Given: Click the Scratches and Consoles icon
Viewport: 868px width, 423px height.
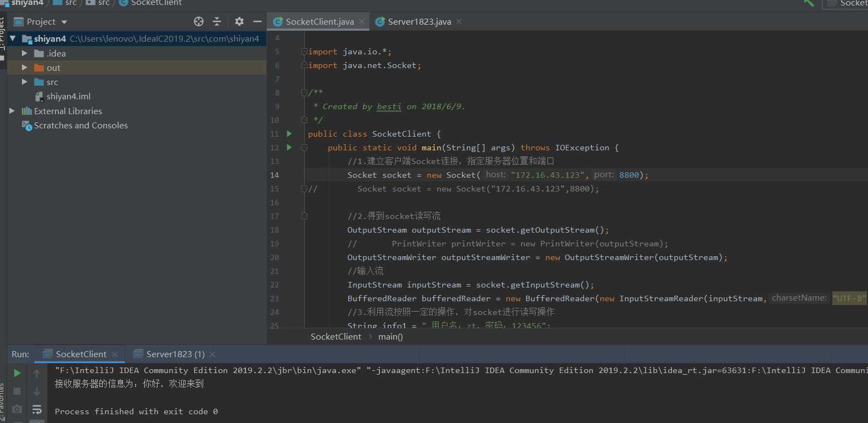Looking at the screenshot, I should [x=27, y=126].
